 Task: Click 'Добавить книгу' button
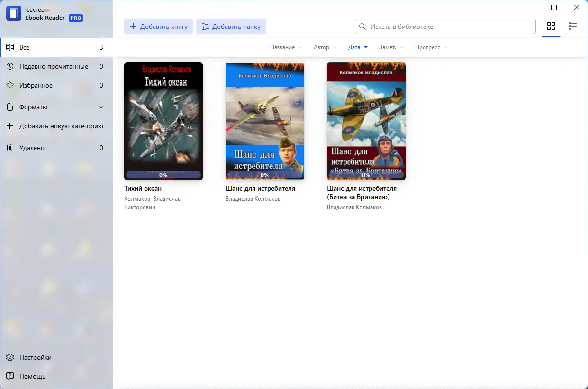click(159, 27)
